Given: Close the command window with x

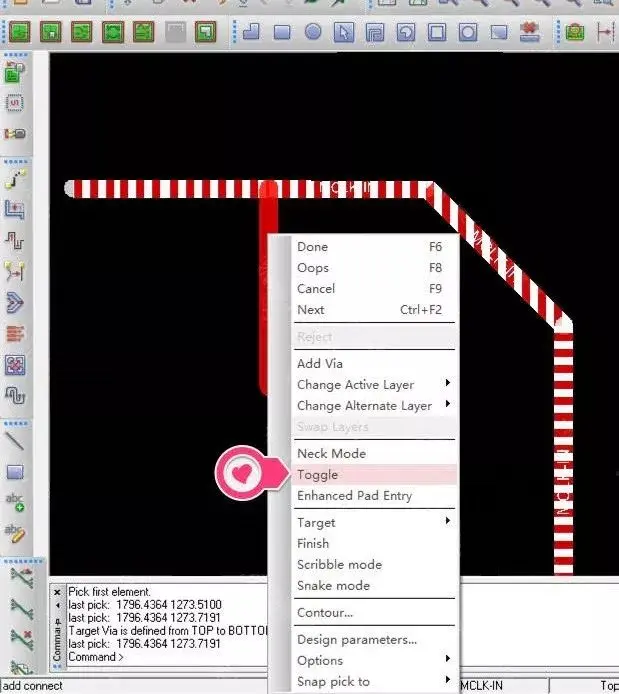Looking at the screenshot, I should tap(57, 592).
